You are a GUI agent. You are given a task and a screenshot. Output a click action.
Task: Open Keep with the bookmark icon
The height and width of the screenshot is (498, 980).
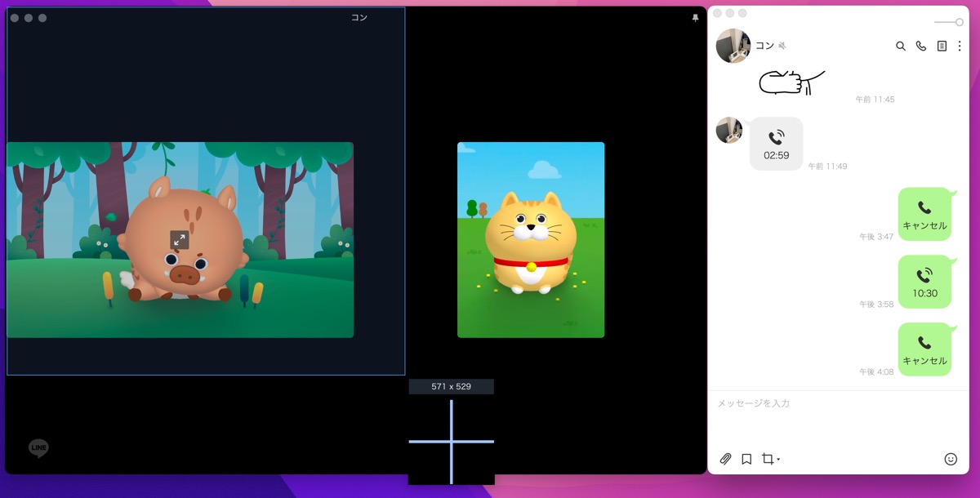coord(746,459)
